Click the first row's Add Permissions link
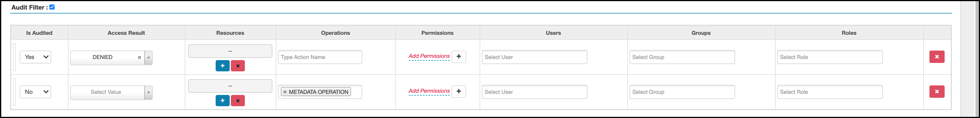 (x=429, y=56)
